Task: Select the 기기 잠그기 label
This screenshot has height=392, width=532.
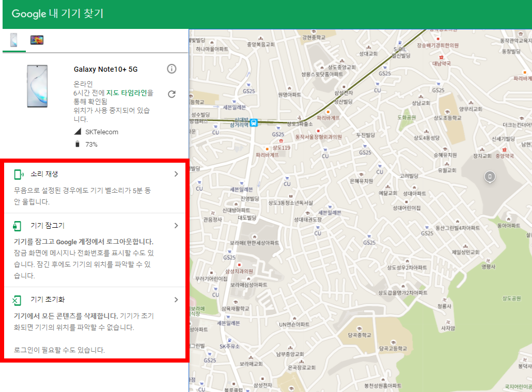Action: point(48,225)
